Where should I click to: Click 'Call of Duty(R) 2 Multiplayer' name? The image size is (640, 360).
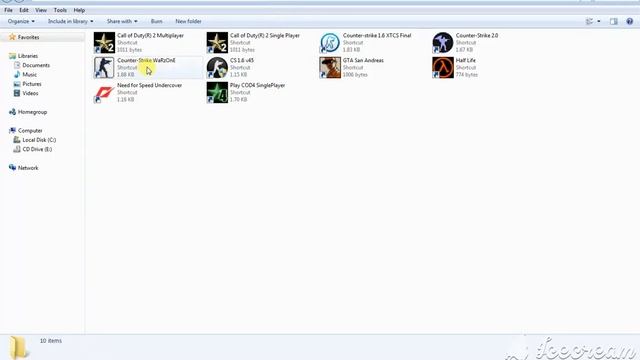pos(150,36)
